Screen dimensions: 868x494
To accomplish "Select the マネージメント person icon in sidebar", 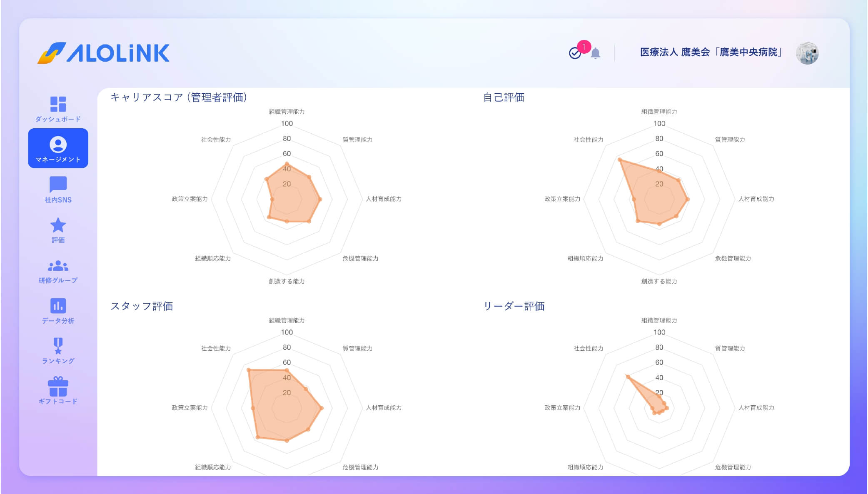I will pos(59,144).
